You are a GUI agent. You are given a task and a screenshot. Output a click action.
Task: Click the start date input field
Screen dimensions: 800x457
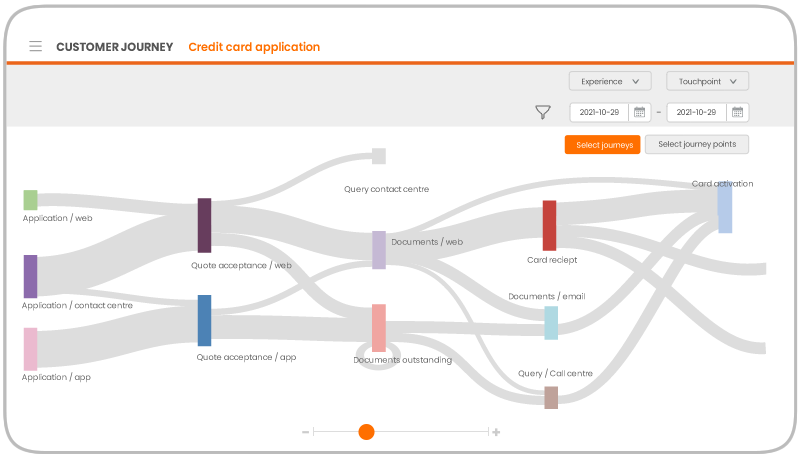coord(599,112)
